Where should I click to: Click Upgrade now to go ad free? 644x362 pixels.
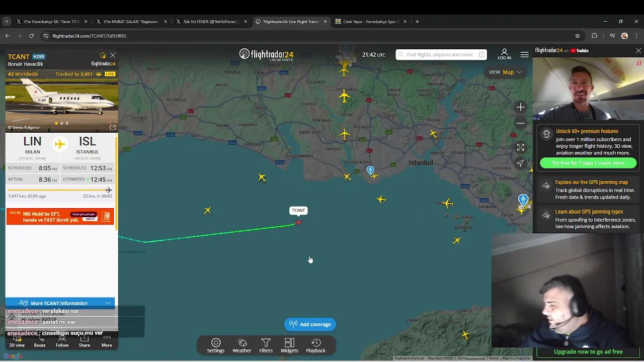pos(588,352)
